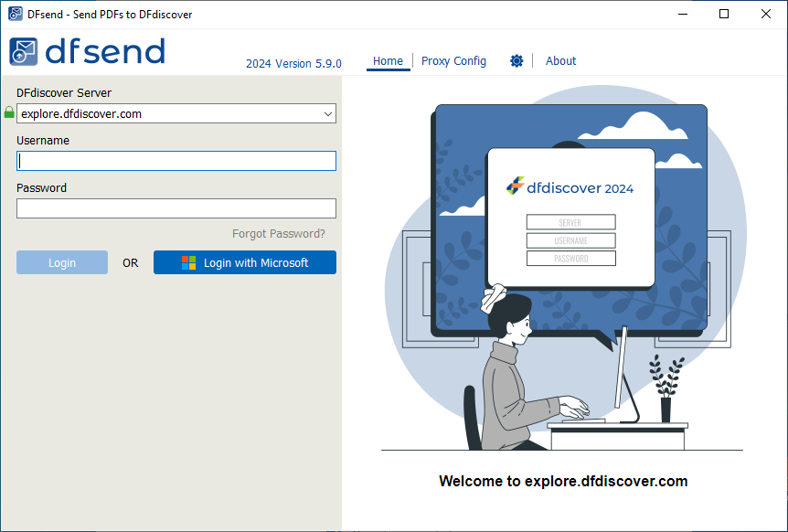The height and width of the screenshot is (532, 788).
Task: Click the dfsend envelope logo icon
Action: (x=23, y=51)
